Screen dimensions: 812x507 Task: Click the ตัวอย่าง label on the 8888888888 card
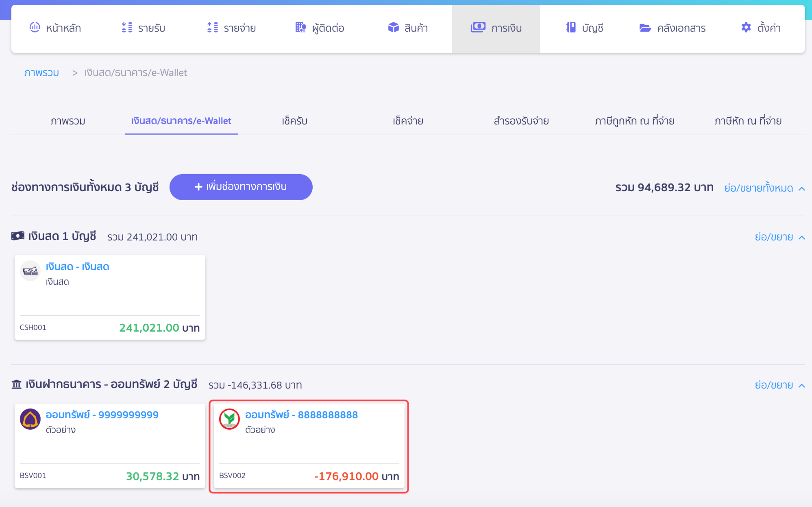coord(260,430)
